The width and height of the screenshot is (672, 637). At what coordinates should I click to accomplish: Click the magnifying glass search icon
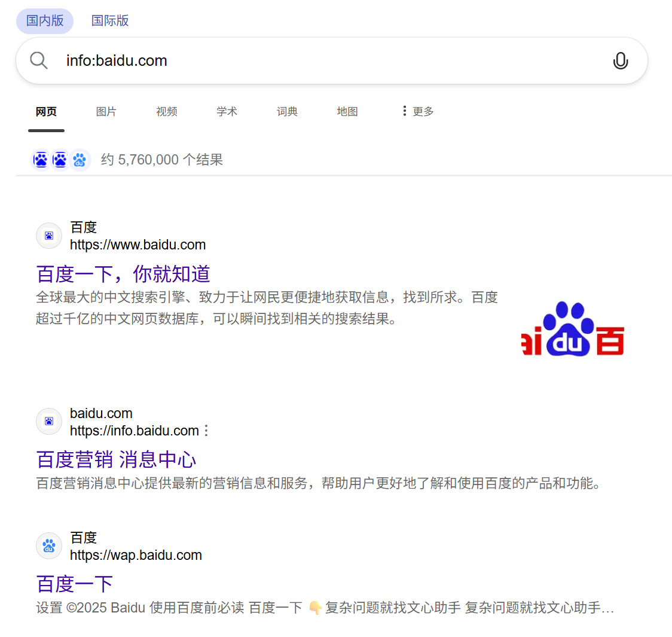point(39,60)
